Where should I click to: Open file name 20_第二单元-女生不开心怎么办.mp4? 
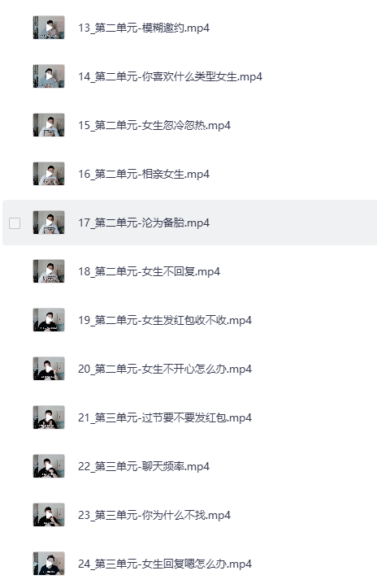[165, 369]
